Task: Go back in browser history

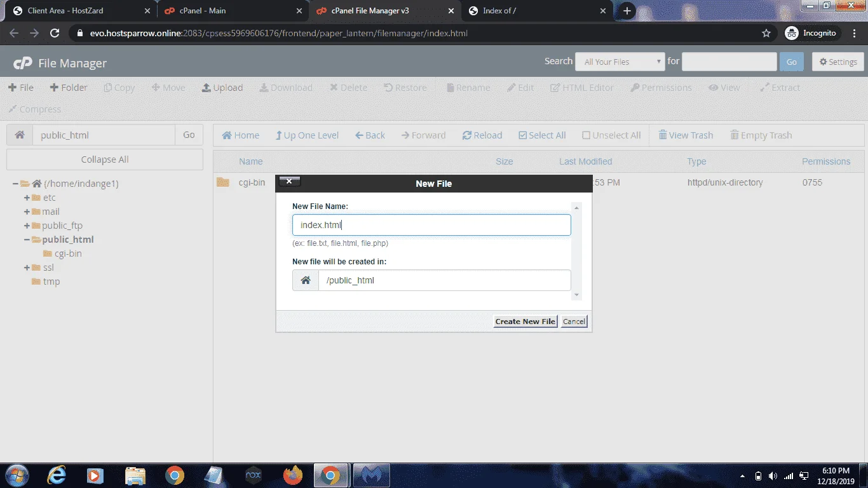Action: click(x=14, y=33)
